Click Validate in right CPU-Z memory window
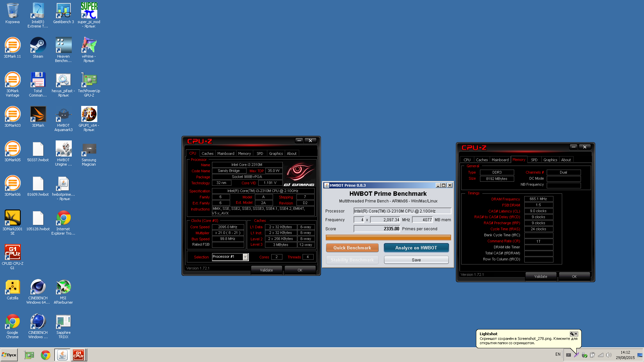Screen dimensions: 644x362 [541, 277]
